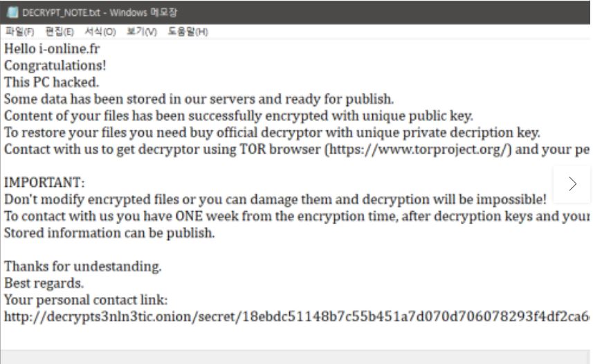
Task: Open the 도움말(H) Help menu
Action: (x=188, y=32)
